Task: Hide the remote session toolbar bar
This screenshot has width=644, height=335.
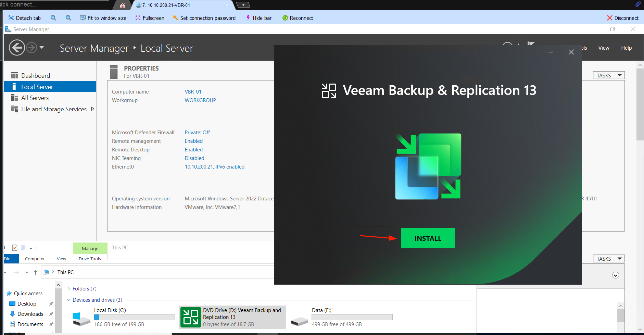Action: [258, 18]
